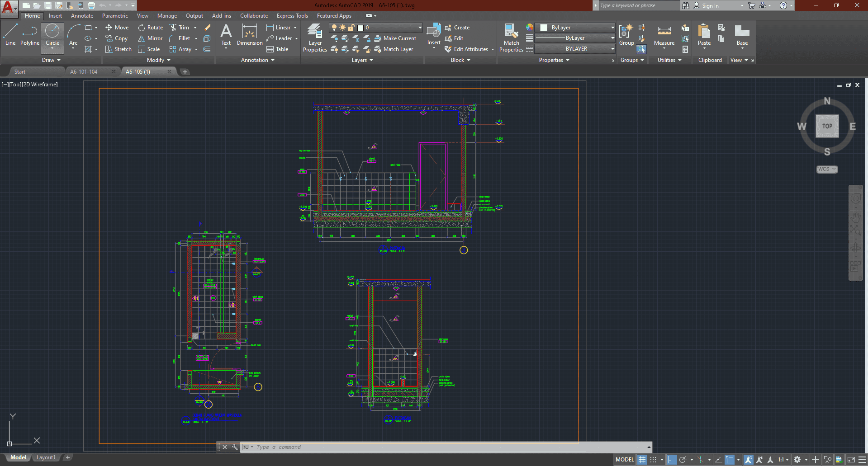This screenshot has width=868, height=466.
Task: Toggle the MODEL space button
Action: [625, 460]
